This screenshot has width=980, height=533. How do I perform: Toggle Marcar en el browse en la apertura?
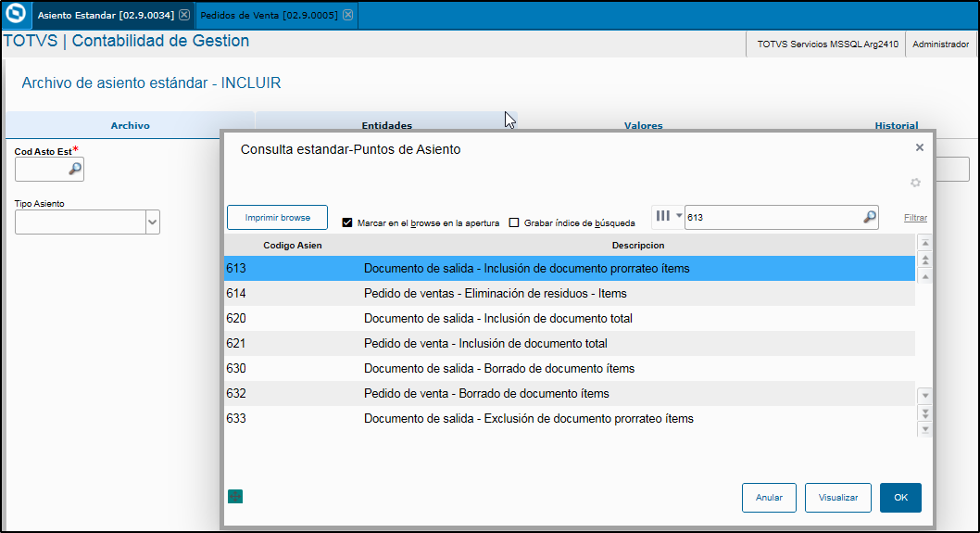tap(347, 222)
